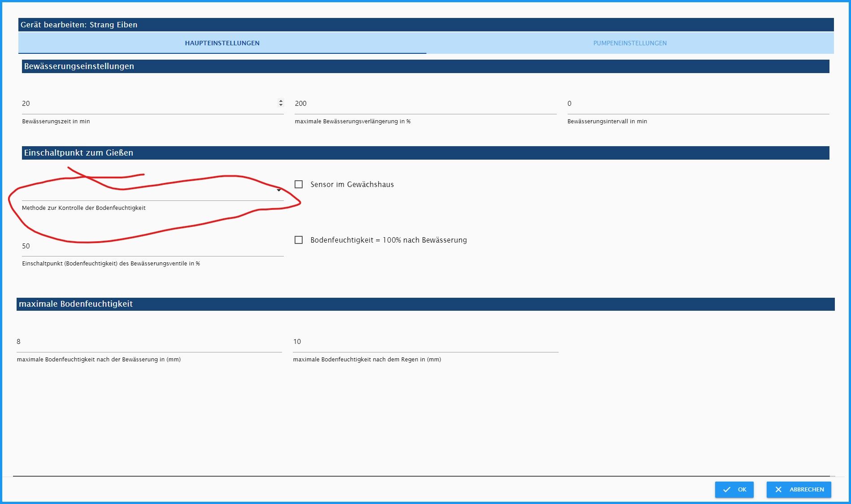Click the Bewässerungsintervall in min label
851x504 pixels.
click(607, 122)
